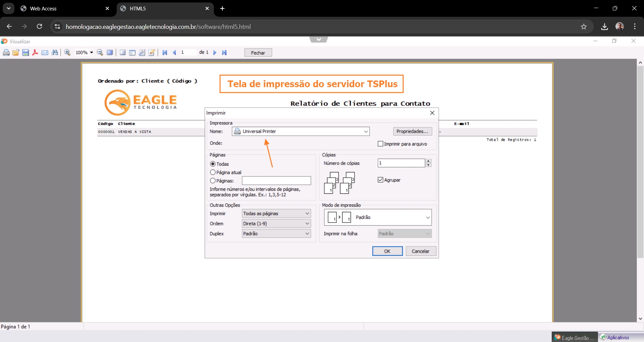Export the report to PDF
The height and width of the screenshot is (342, 644).
35,53
